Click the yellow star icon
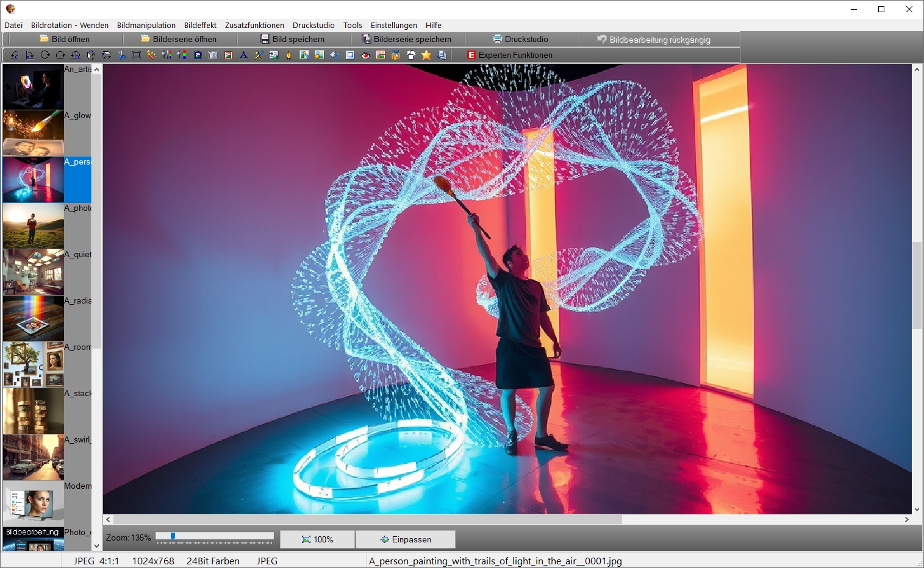The height and width of the screenshot is (568, 924). point(426,55)
